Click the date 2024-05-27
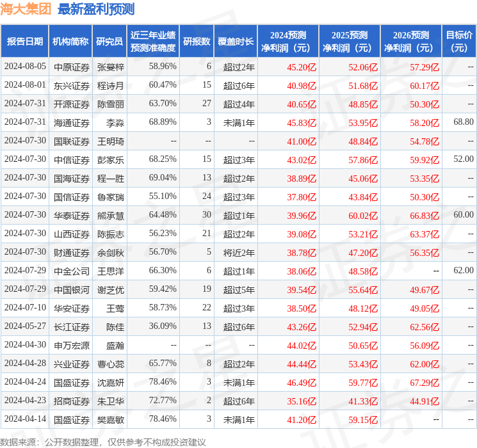This screenshot has width=477, height=448. pyautogui.click(x=25, y=326)
